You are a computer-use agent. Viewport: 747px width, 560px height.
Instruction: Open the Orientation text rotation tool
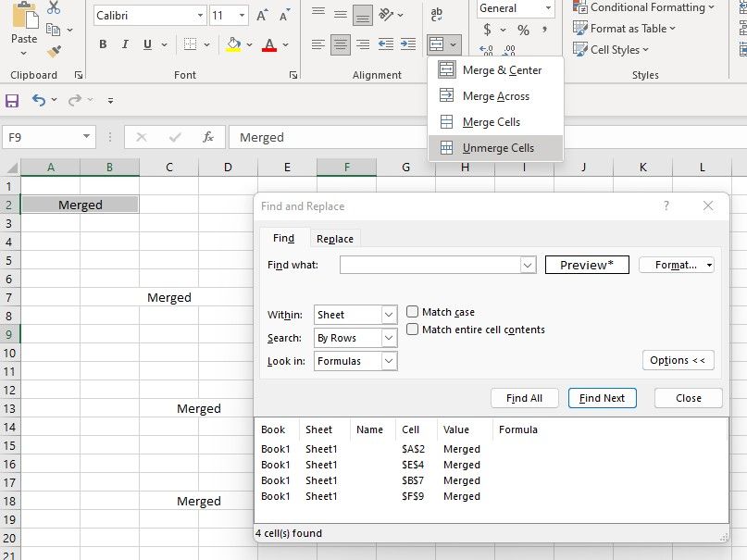[x=385, y=15]
